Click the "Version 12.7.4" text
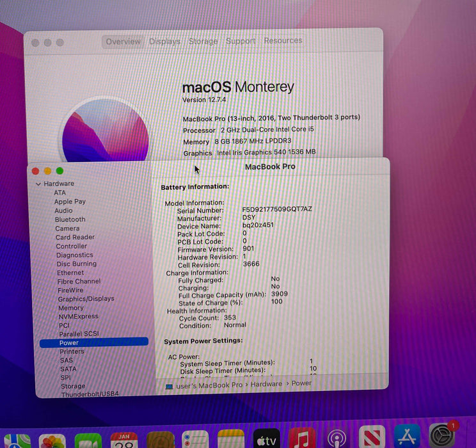 [x=204, y=100]
